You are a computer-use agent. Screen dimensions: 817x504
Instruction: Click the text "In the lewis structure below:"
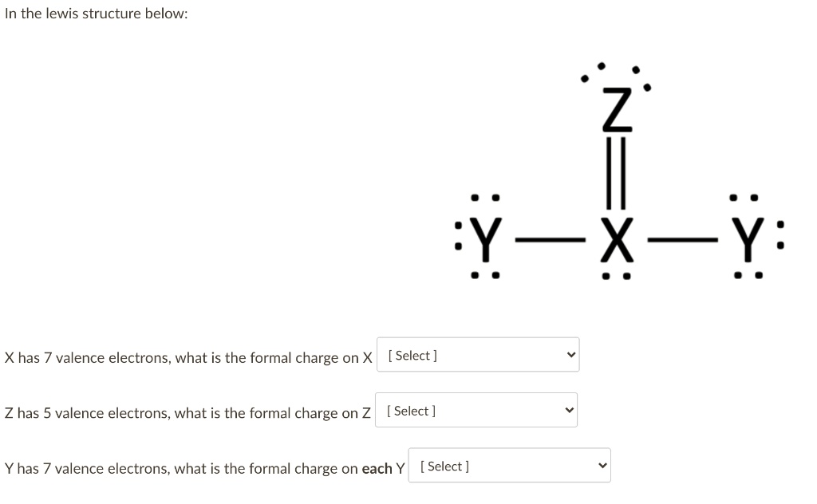96,14
